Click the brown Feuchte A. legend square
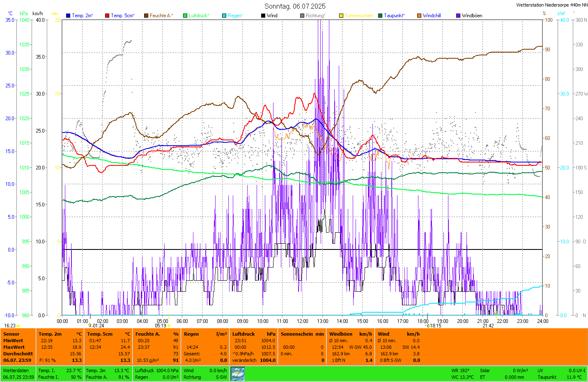The image size is (588, 382). click(146, 16)
